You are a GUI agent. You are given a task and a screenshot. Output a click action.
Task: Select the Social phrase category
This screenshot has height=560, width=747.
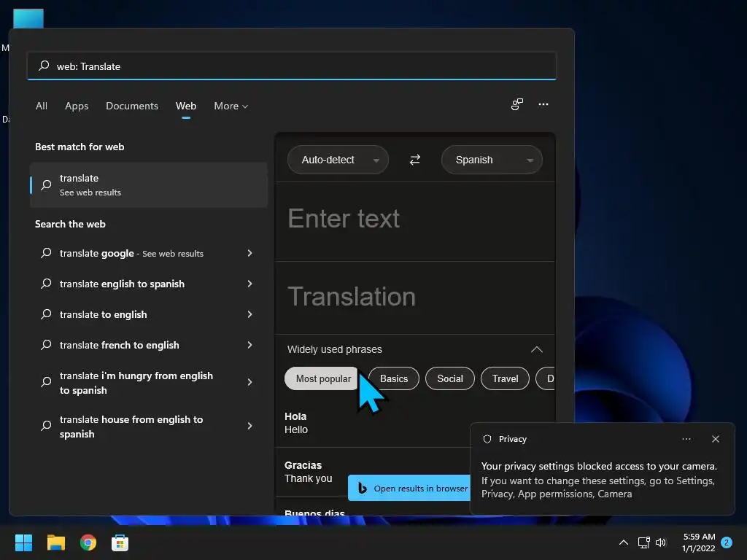point(449,378)
